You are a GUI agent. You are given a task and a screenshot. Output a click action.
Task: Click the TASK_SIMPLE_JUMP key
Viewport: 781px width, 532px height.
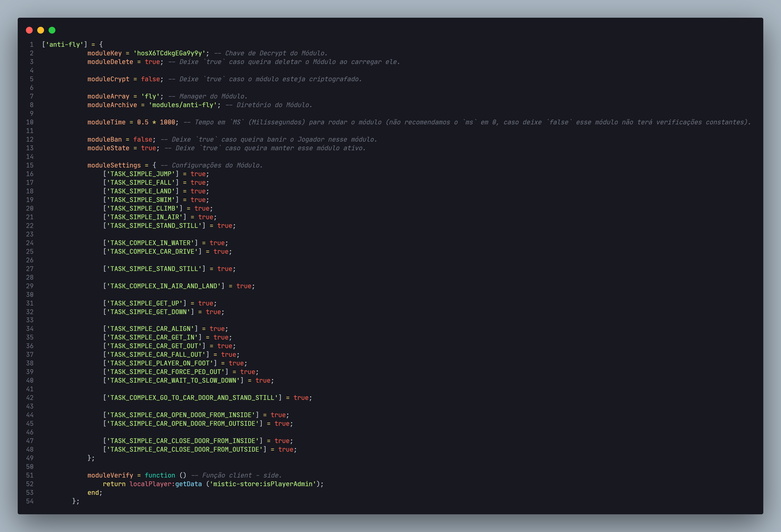pos(141,174)
